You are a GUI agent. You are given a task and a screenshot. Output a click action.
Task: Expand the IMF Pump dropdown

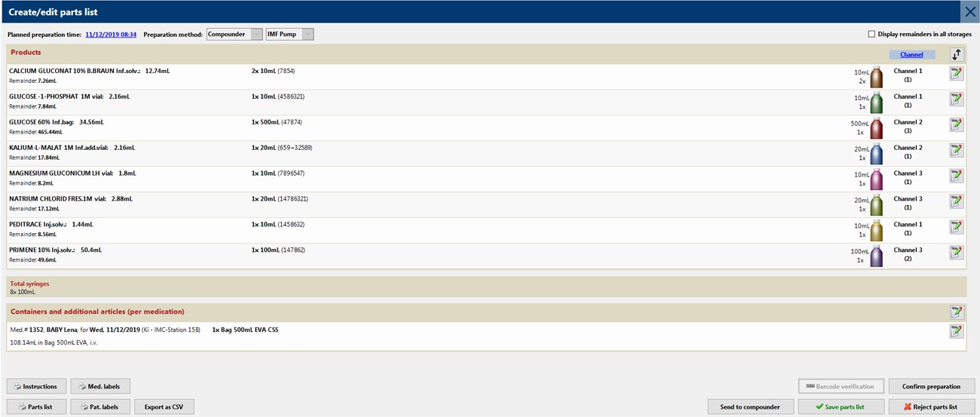(307, 34)
